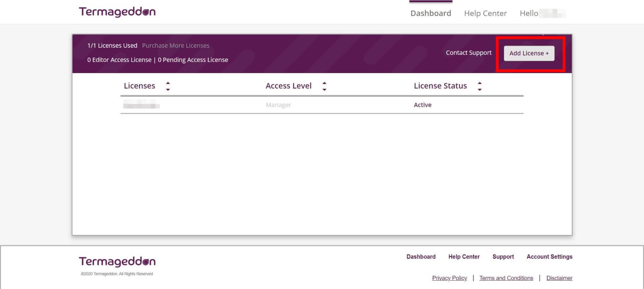This screenshot has width=644, height=289.
Task: Click the Add License + button
Action: point(529,53)
